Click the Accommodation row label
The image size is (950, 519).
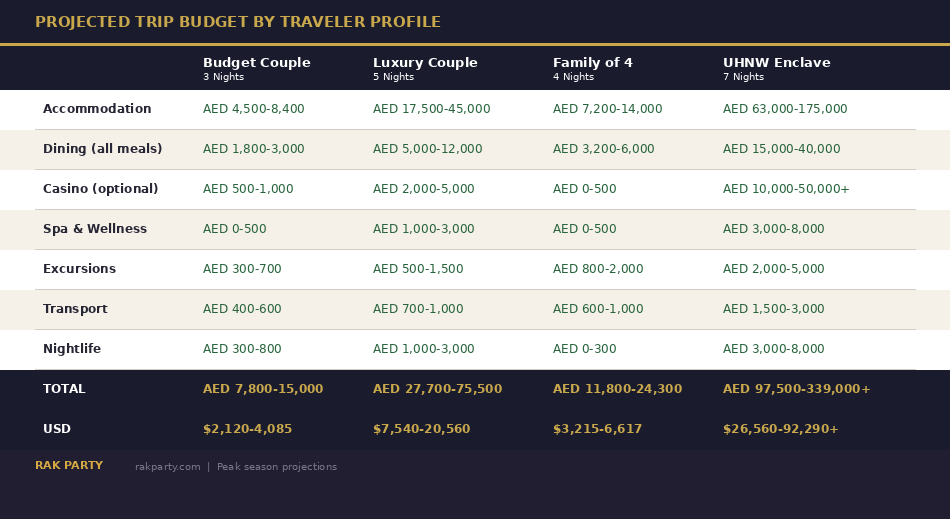pyautogui.click(x=97, y=109)
